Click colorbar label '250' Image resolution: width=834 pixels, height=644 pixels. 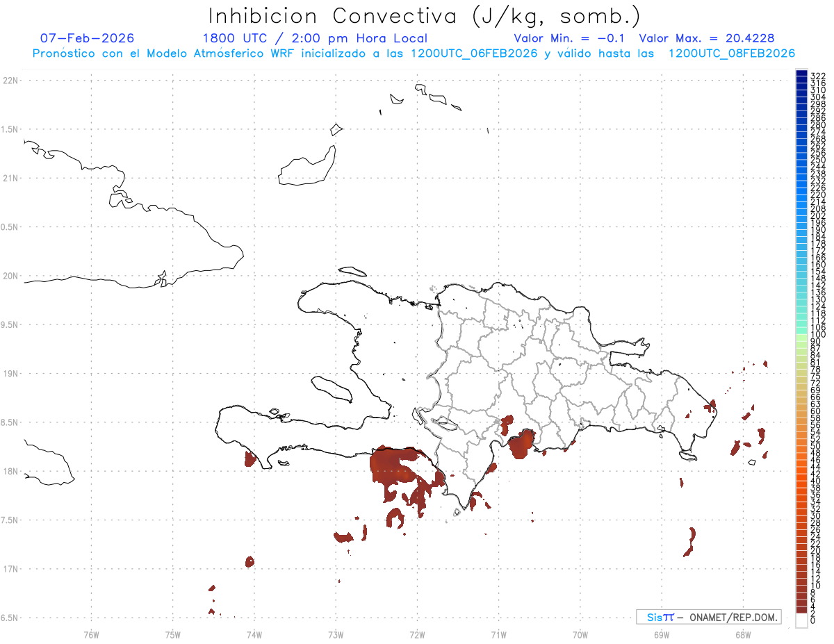[817, 160]
